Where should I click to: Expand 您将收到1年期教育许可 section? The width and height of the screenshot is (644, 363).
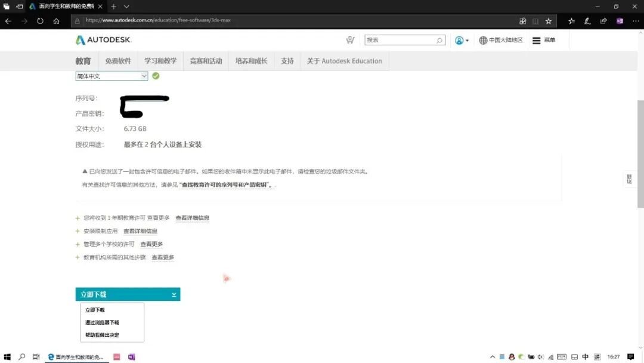click(x=78, y=218)
